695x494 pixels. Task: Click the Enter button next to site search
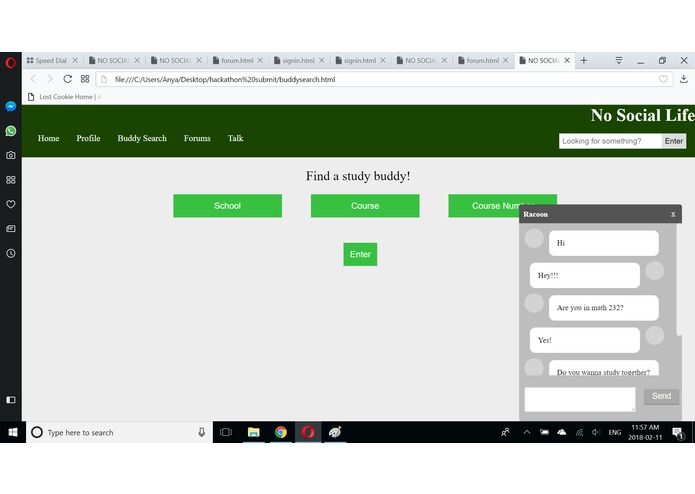tap(673, 141)
